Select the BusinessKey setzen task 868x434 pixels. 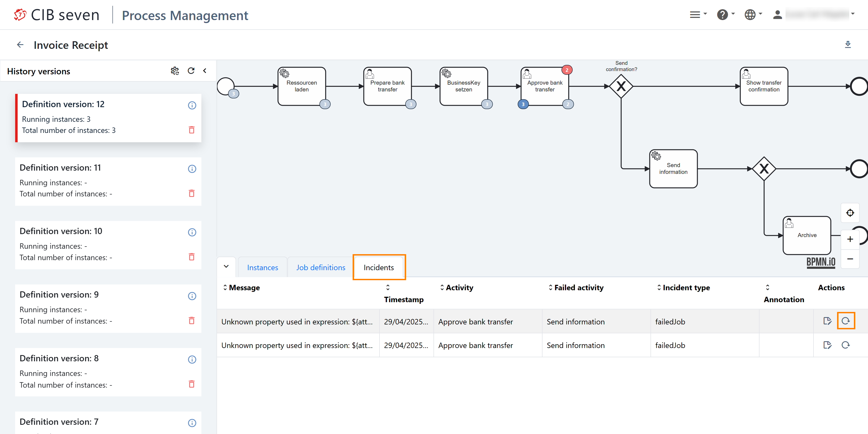464,86
